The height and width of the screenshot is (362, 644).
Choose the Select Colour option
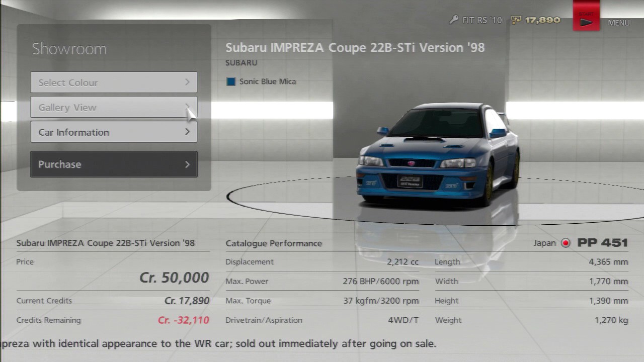click(114, 82)
